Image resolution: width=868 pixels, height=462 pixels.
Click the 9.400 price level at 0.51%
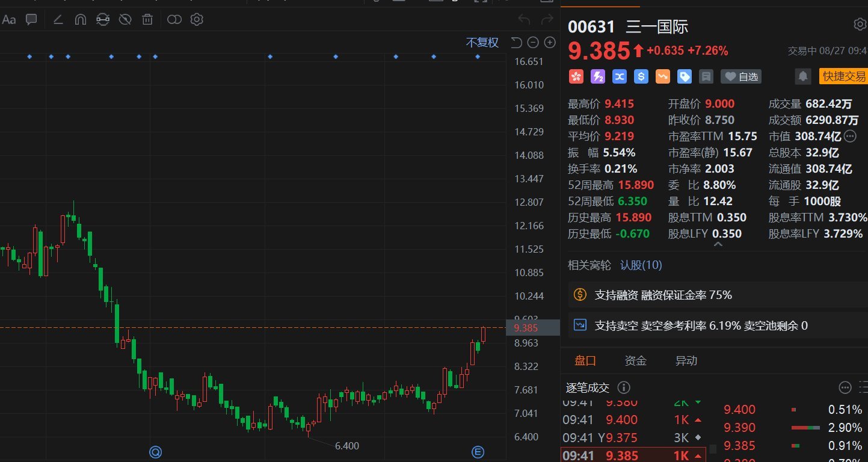tap(739, 410)
